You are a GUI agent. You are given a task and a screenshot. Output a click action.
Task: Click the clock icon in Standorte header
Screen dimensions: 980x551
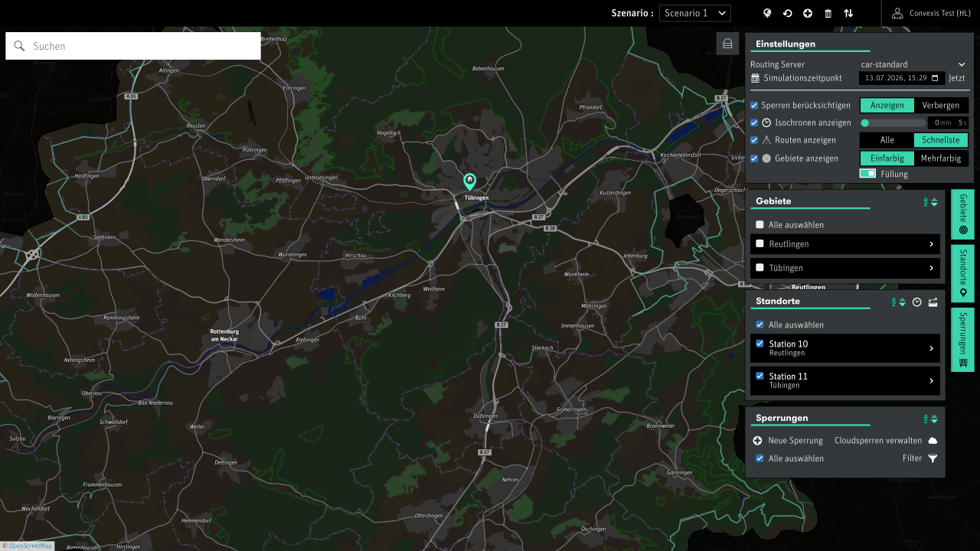(x=916, y=302)
